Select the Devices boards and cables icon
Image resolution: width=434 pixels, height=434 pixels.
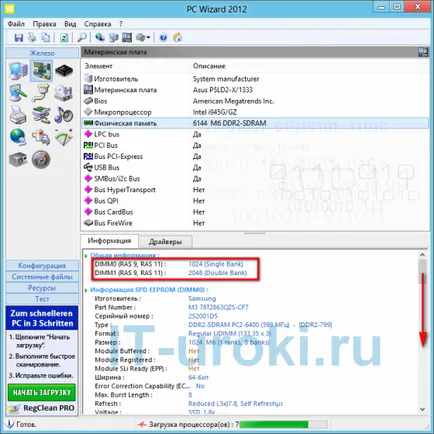click(x=41, y=115)
